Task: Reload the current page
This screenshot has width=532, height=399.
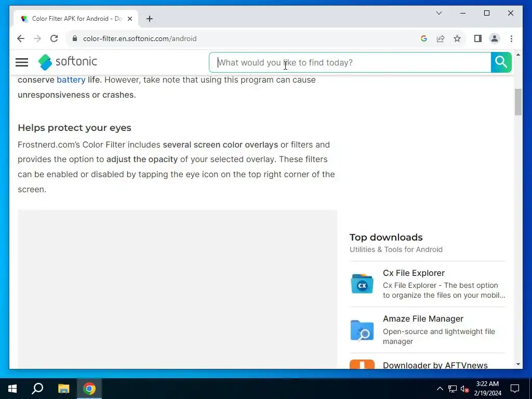Action: pyautogui.click(x=54, y=38)
